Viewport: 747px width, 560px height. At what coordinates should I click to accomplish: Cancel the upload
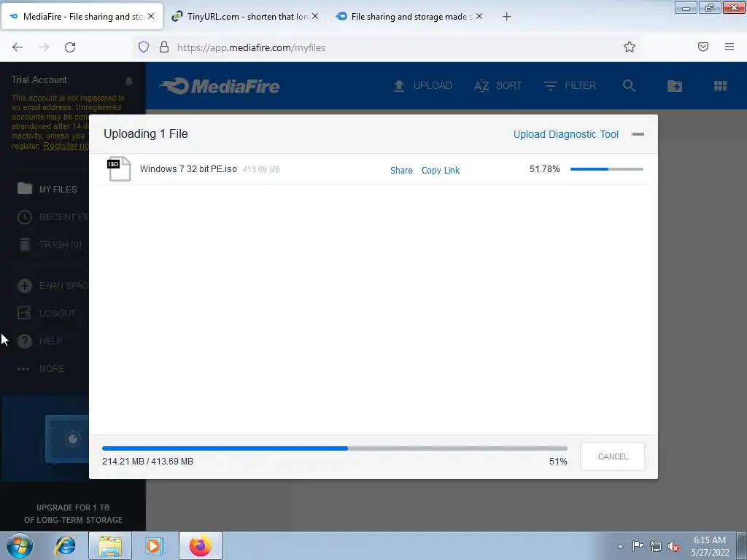click(613, 456)
